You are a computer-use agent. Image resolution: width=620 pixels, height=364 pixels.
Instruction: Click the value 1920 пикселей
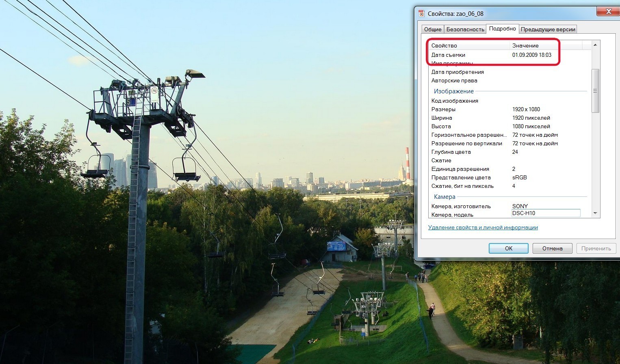point(531,118)
